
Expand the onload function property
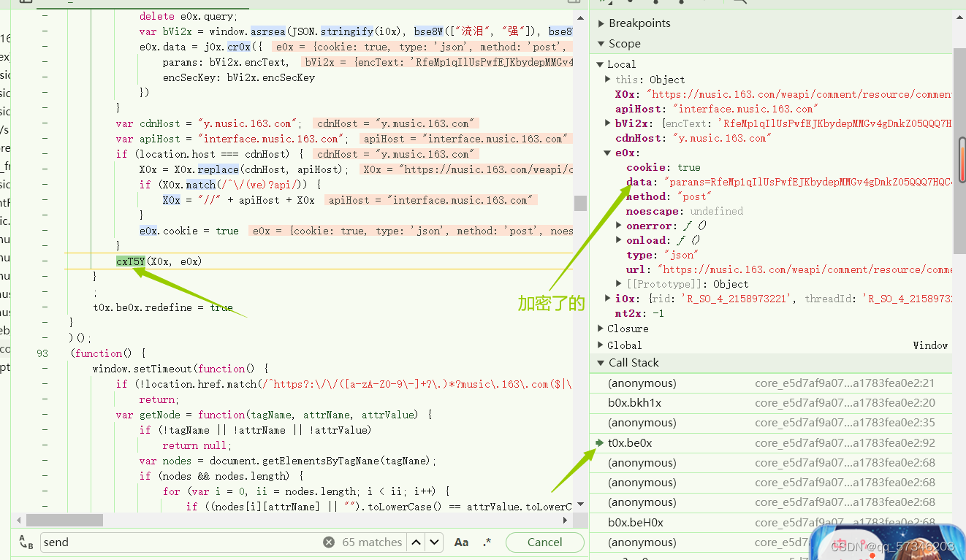click(x=619, y=240)
